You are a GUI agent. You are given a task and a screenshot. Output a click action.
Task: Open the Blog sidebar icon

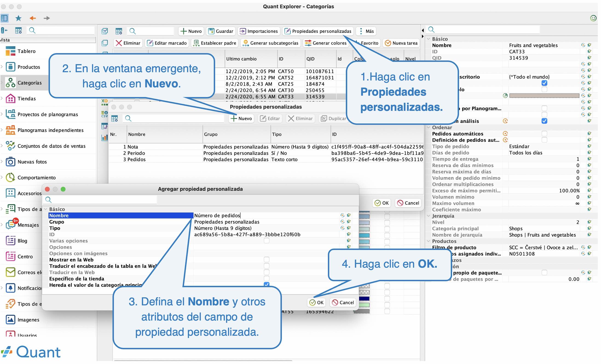coord(10,241)
